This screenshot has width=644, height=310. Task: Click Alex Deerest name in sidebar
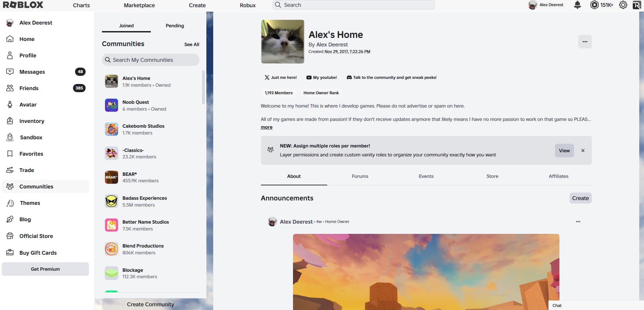(36, 23)
